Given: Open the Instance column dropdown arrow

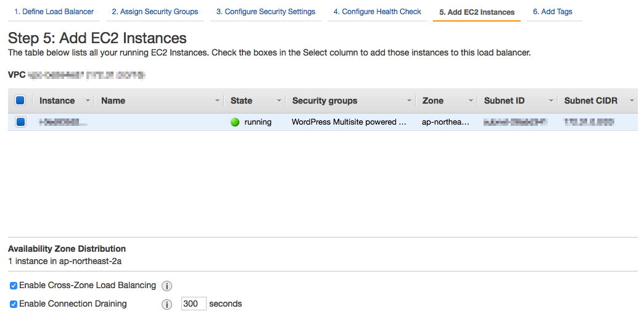Looking at the screenshot, I should click(88, 101).
